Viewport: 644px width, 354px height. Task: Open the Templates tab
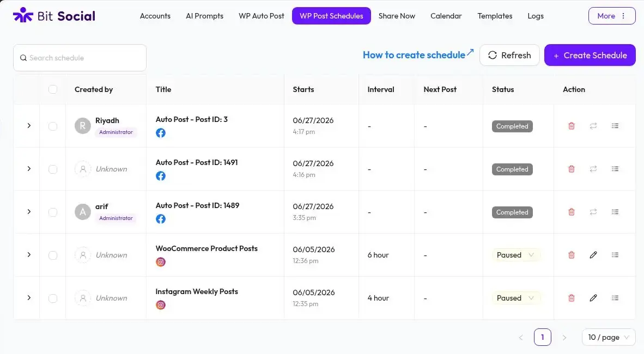(495, 16)
